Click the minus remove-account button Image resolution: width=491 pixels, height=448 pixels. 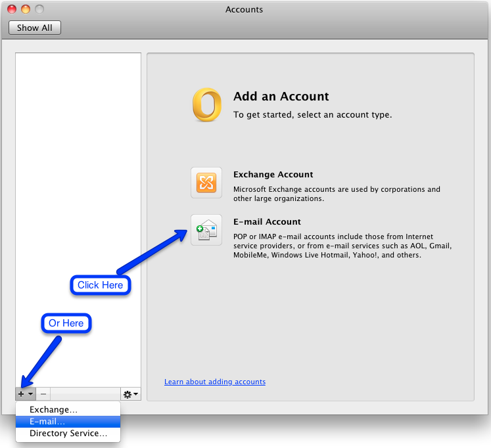[43, 394]
